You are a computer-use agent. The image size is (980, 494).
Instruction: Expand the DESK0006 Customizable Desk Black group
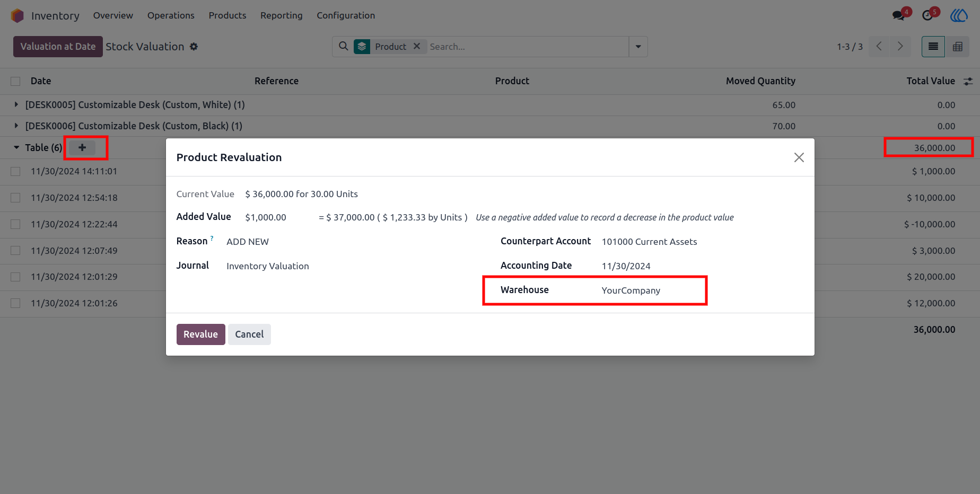point(16,126)
